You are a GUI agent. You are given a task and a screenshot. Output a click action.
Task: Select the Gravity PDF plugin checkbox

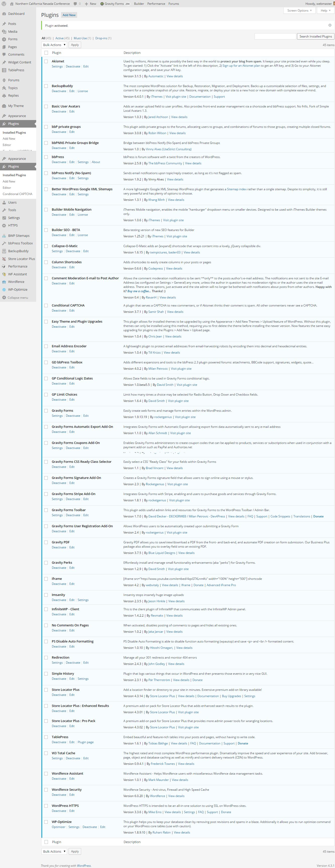tap(46, 542)
